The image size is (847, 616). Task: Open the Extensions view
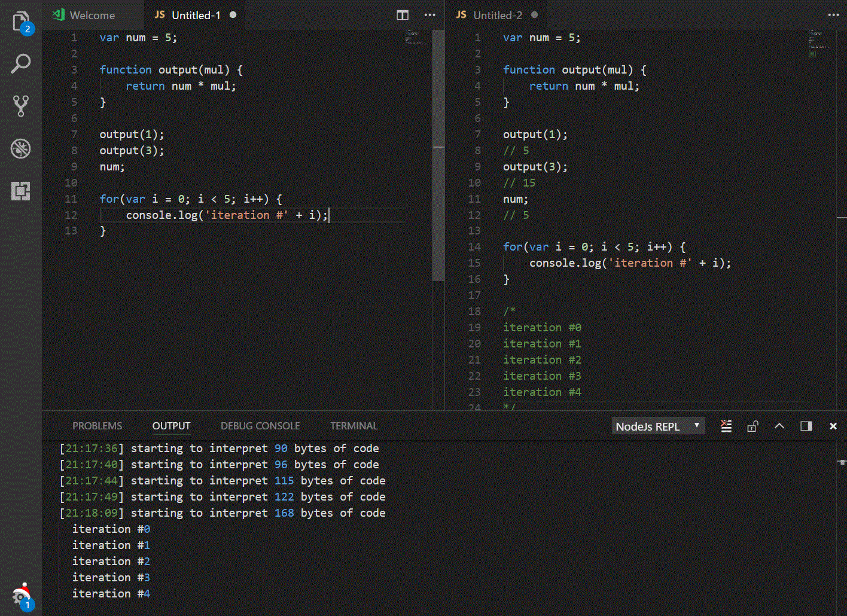pyautogui.click(x=22, y=191)
